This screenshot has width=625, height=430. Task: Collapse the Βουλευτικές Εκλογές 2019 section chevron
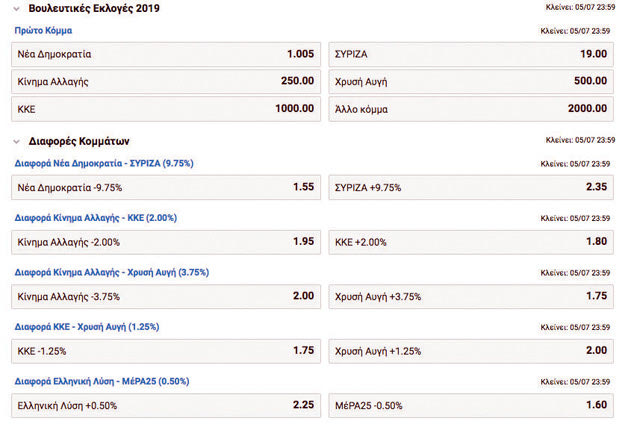[x=16, y=9]
